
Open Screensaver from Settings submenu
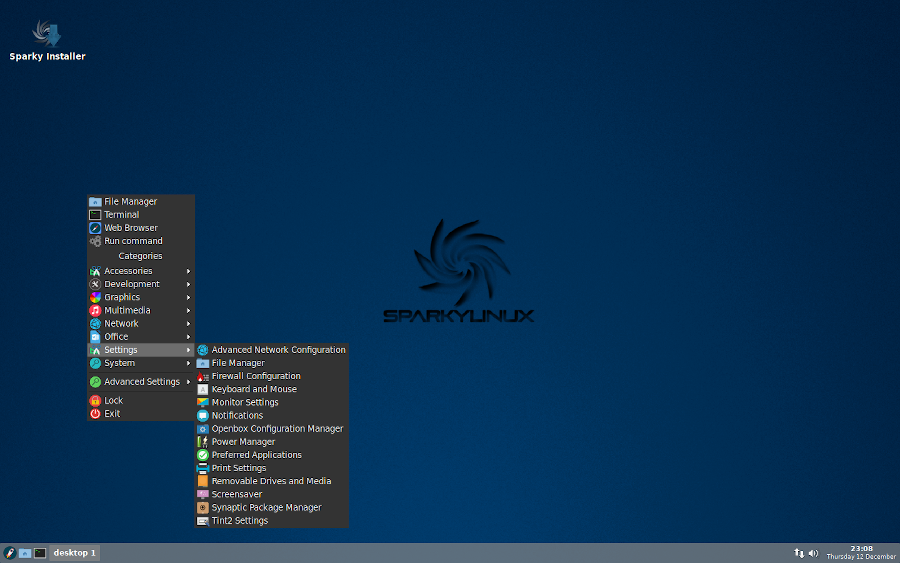point(271,494)
